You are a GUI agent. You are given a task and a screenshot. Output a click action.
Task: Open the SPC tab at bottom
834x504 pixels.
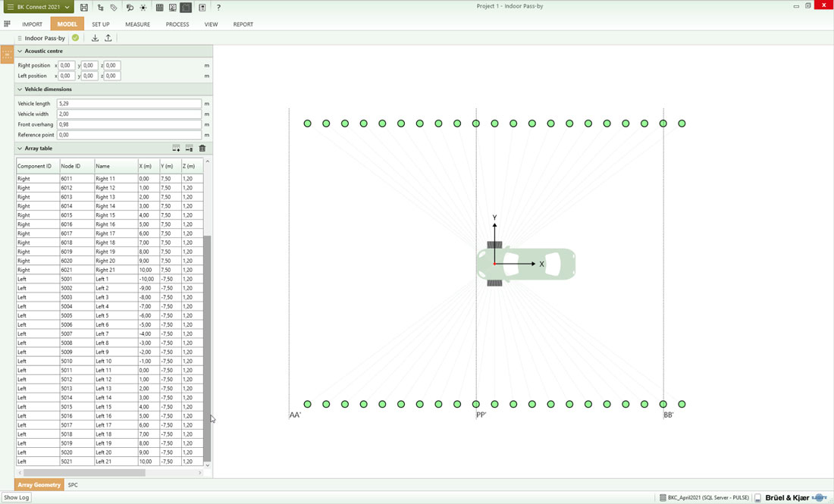coord(73,485)
